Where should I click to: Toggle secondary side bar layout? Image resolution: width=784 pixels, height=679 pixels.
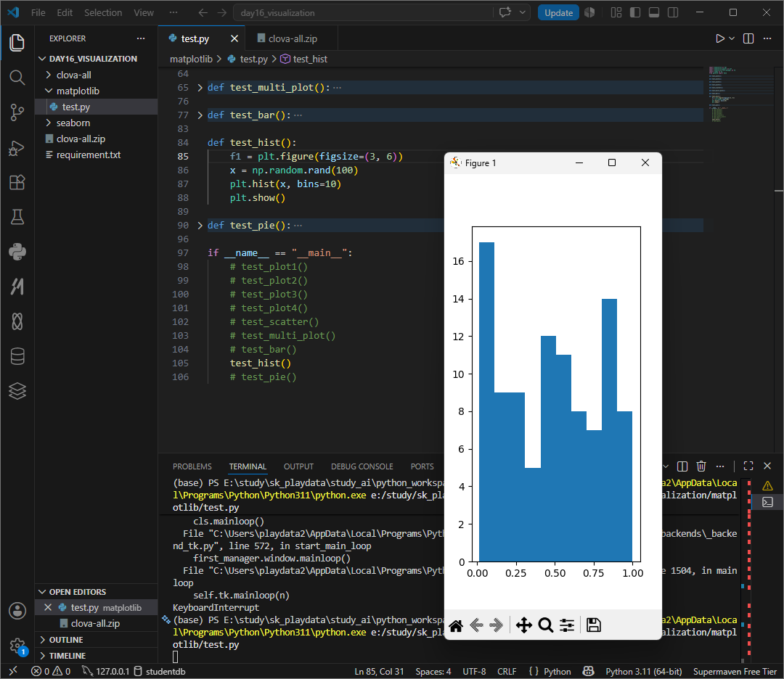(x=673, y=12)
